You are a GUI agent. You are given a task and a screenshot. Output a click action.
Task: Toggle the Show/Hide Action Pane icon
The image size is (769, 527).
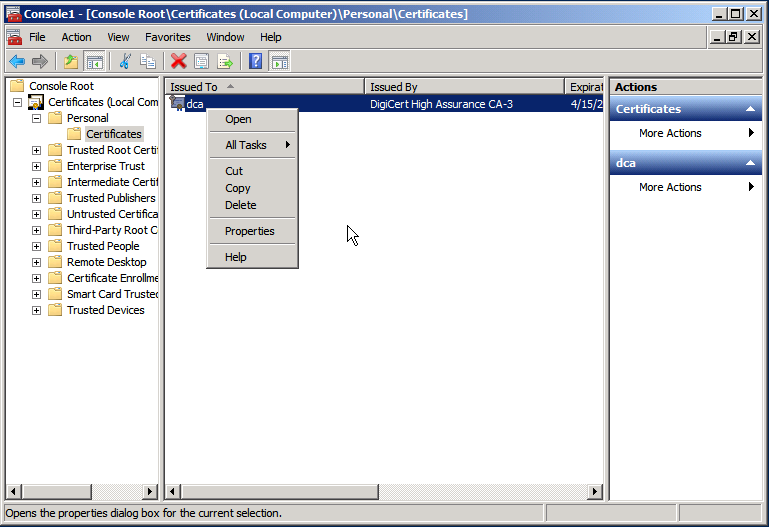click(279, 62)
